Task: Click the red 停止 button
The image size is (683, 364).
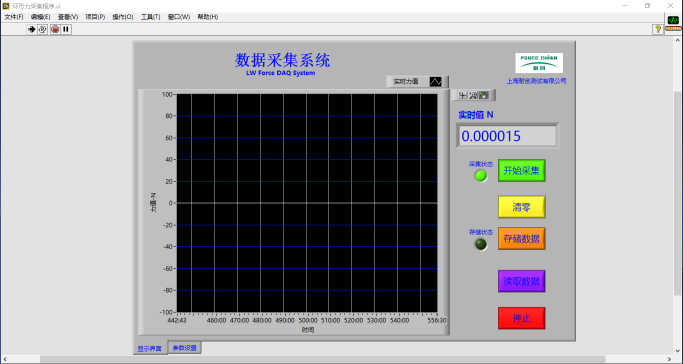Action: click(521, 318)
